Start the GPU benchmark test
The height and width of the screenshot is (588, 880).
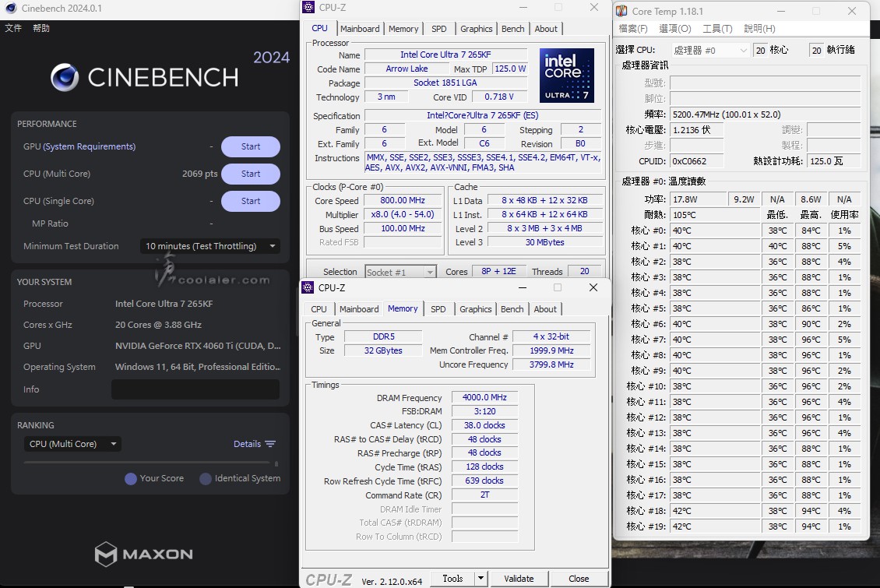pyautogui.click(x=250, y=146)
